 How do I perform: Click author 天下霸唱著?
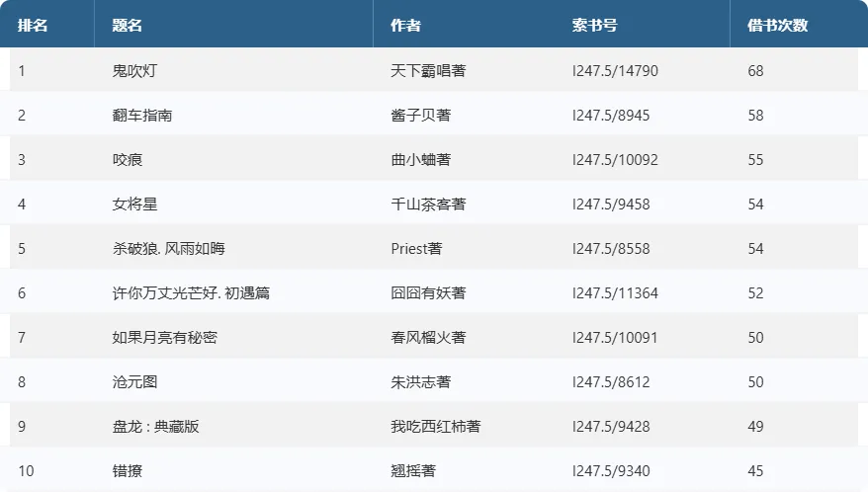pyautogui.click(x=428, y=71)
